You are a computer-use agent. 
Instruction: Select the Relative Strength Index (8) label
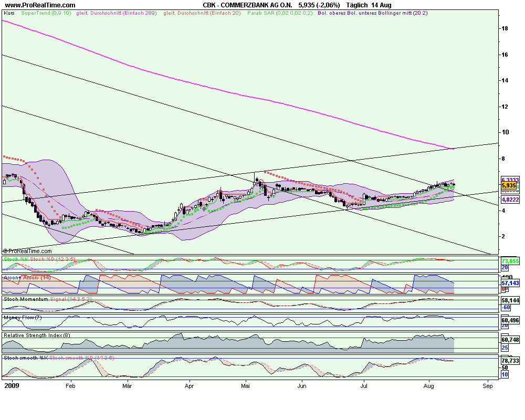37,335
